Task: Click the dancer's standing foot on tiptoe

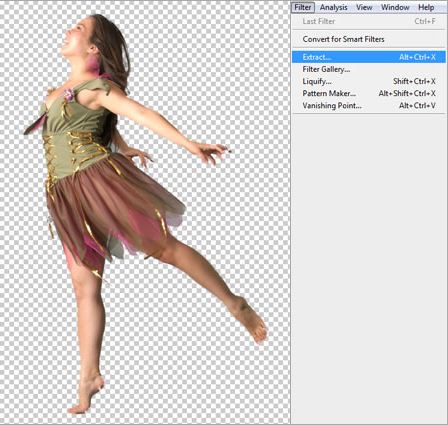Action: coord(85,395)
